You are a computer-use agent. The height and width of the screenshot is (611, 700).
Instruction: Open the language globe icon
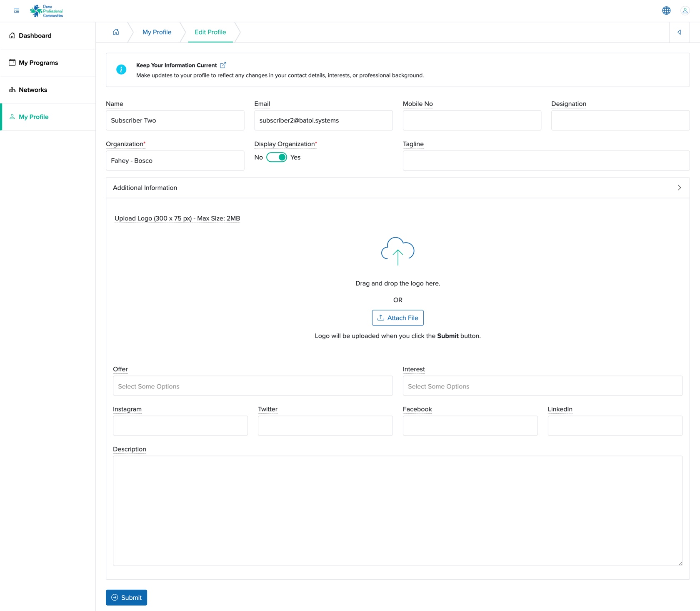coord(666,11)
